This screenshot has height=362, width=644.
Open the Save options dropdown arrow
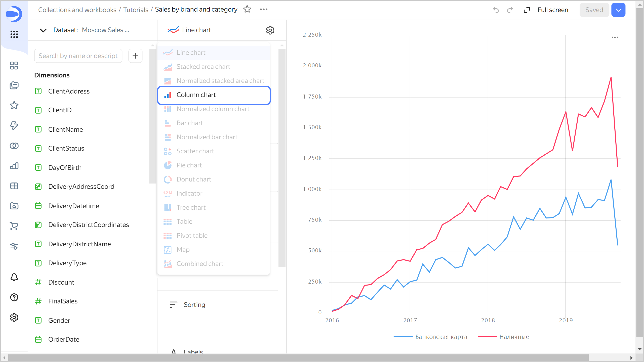click(x=618, y=10)
